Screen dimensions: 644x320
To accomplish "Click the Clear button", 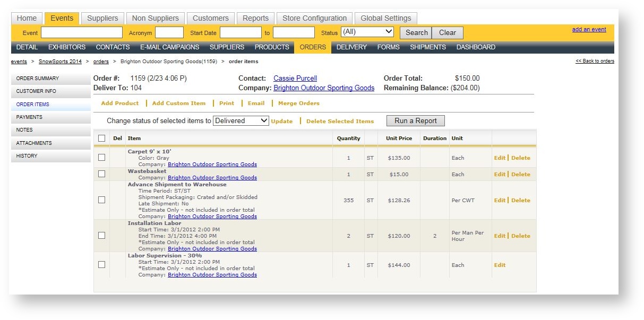I will tap(447, 32).
